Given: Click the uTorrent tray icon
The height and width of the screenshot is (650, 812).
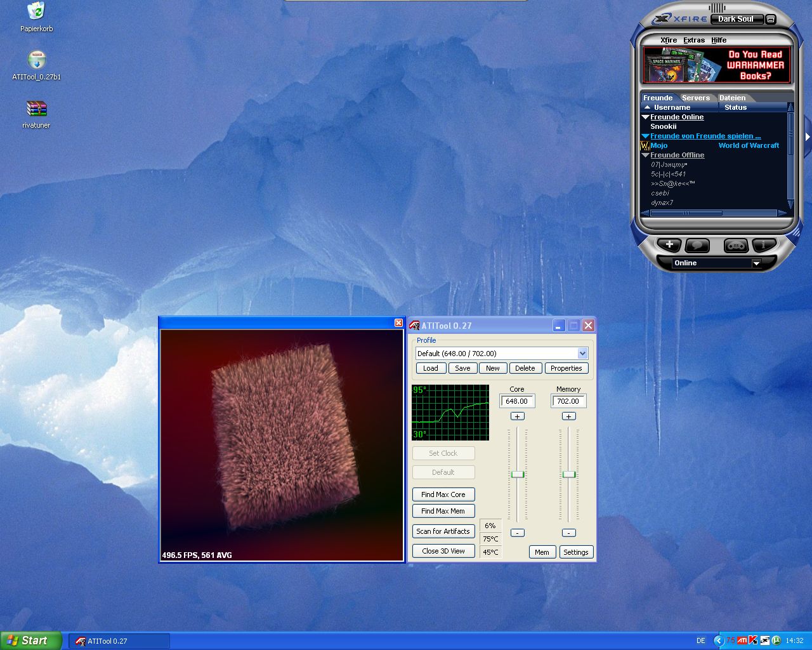Looking at the screenshot, I should coord(776,640).
